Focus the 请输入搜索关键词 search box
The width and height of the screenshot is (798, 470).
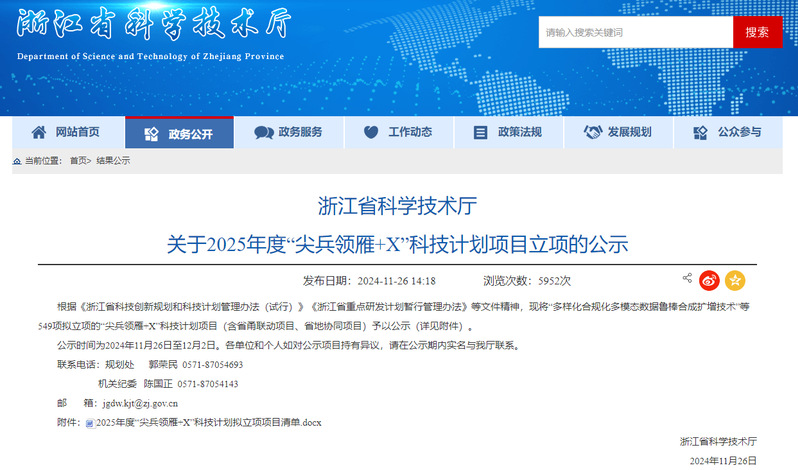(635, 32)
